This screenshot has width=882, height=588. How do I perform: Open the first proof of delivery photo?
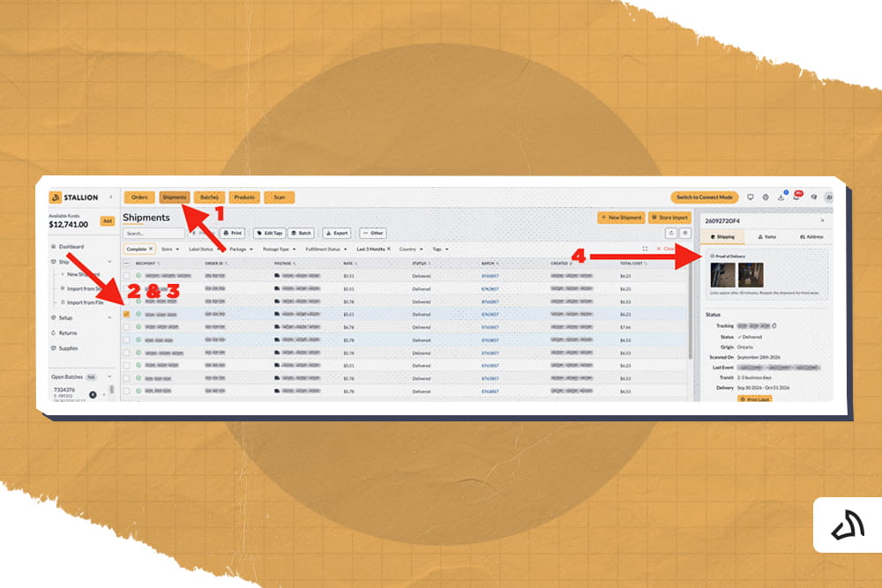(722, 275)
